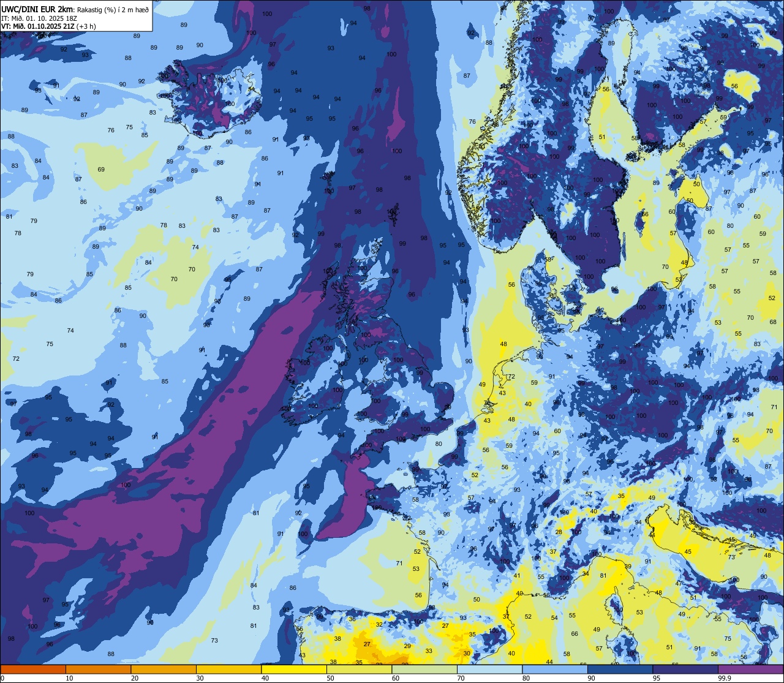The height and width of the screenshot is (683, 784).
Task: Click the 'Rakastig (%) í 2 m hæð' label
Action: point(113,9)
